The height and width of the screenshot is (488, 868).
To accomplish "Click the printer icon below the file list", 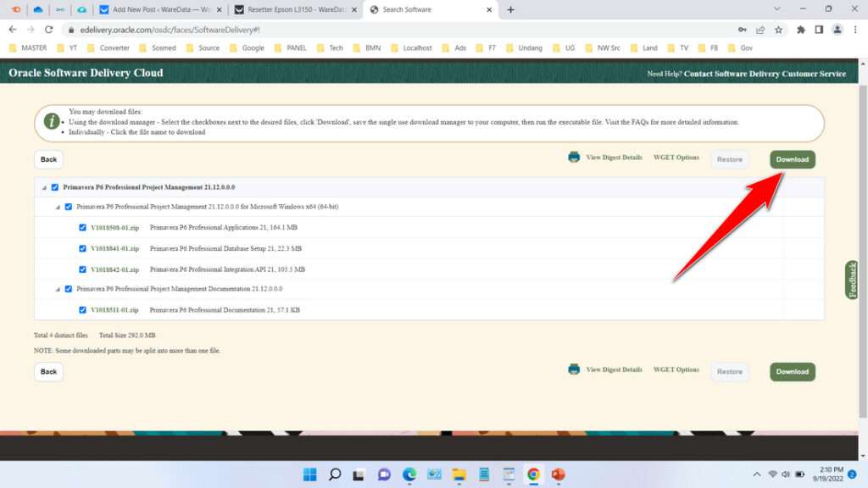I will pyautogui.click(x=574, y=369).
